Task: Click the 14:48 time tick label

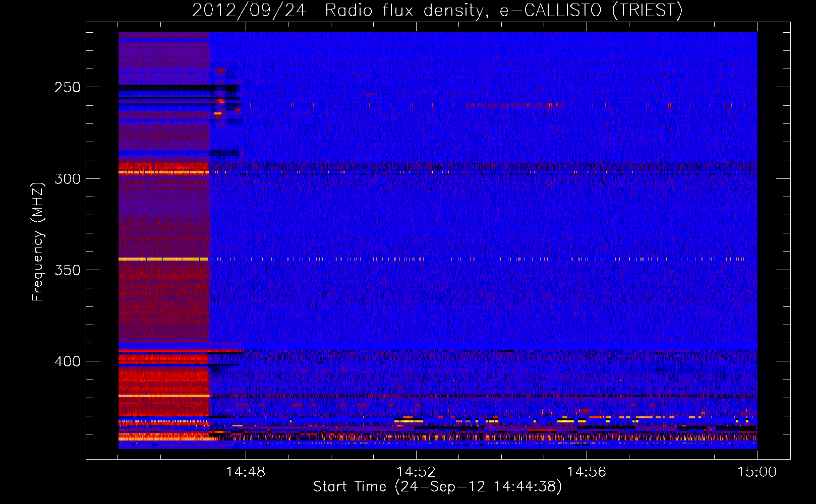Action: tap(246, 472)
